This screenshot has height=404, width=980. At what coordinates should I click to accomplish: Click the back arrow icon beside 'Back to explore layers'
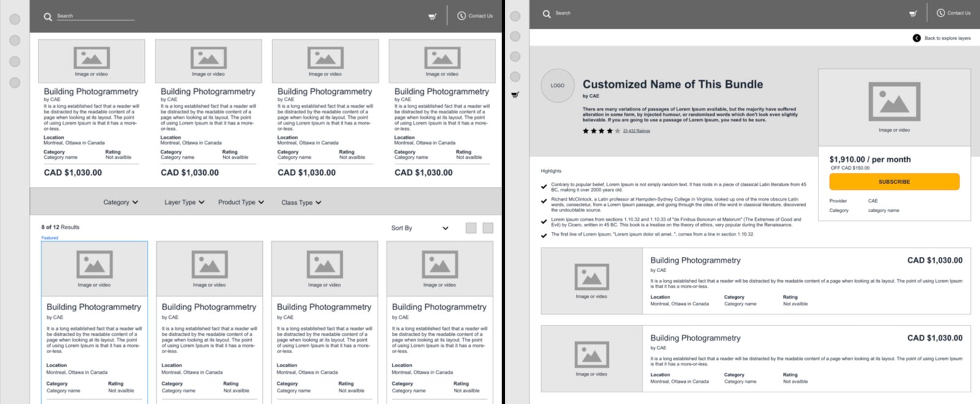916,38
